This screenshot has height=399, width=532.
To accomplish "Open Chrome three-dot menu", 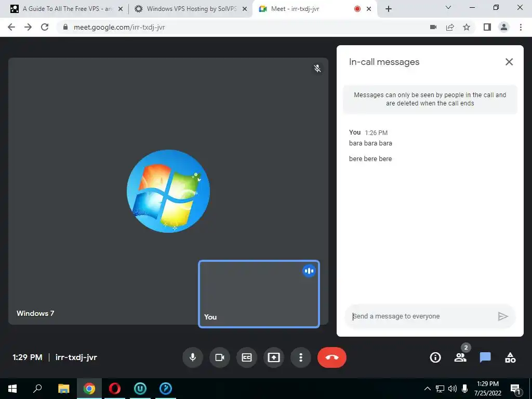I will click(x=521, y=27).
